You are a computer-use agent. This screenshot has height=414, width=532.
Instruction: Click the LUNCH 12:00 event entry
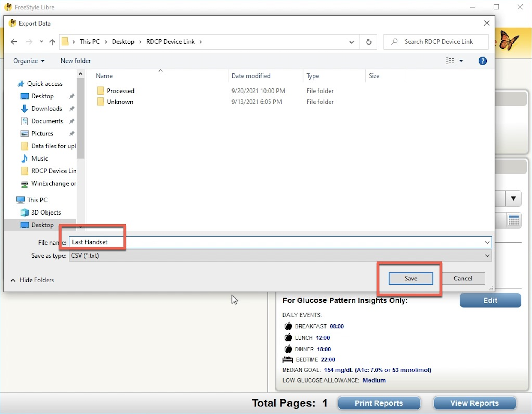pos(307,338)
